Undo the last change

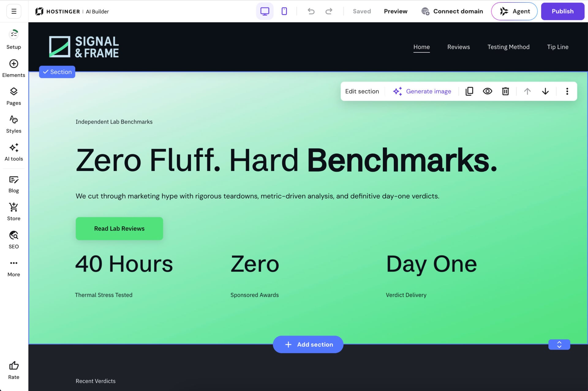pos(311,11)
